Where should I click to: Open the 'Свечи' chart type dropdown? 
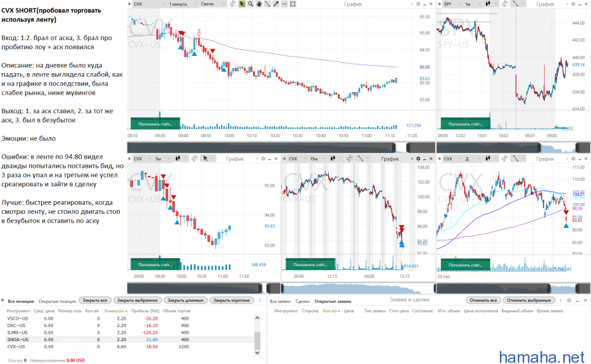[212, 4]
